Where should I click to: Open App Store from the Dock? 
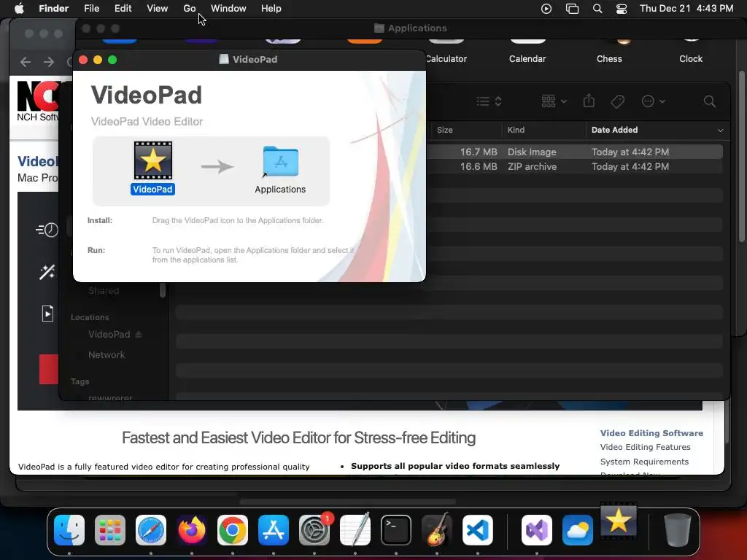[274, 530]
